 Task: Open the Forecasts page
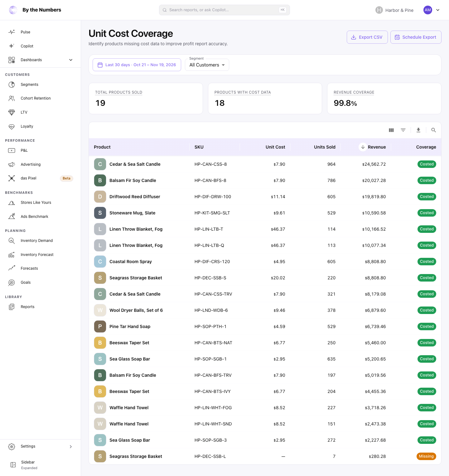(x=41, y=268)
